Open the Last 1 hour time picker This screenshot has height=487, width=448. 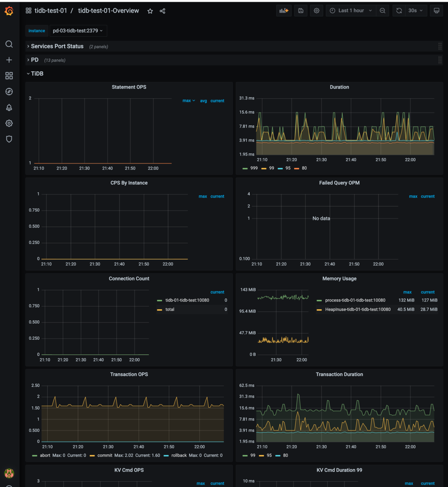(351, 11)
